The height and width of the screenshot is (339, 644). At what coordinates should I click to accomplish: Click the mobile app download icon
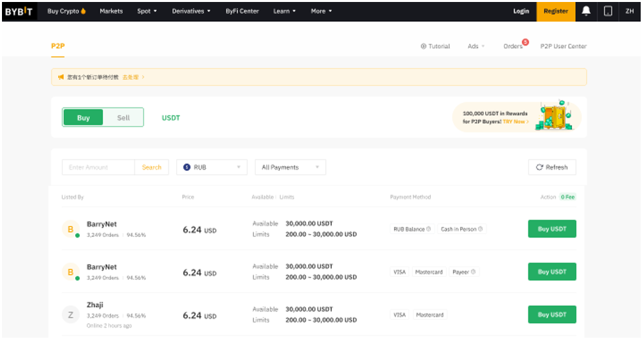click(608, 11)
